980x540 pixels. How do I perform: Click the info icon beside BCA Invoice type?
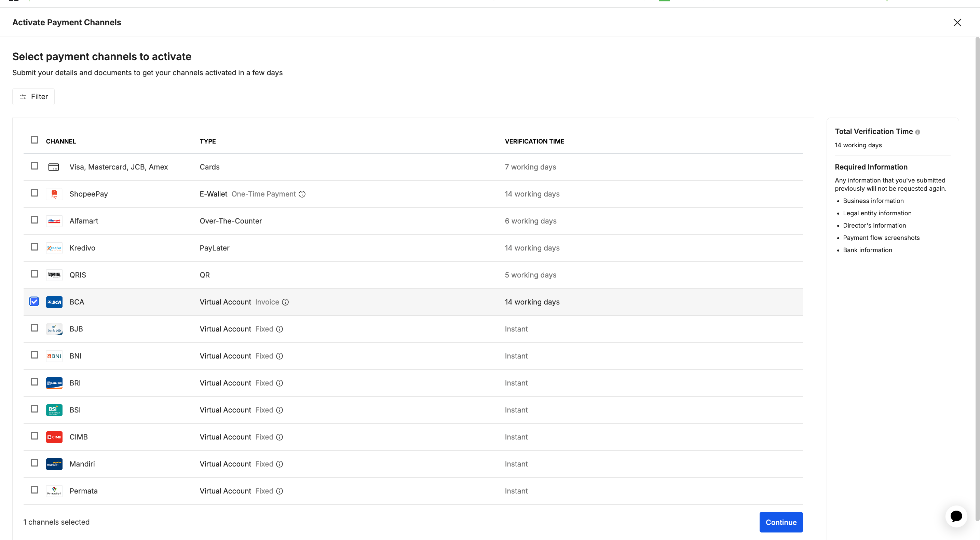[285, 302]
